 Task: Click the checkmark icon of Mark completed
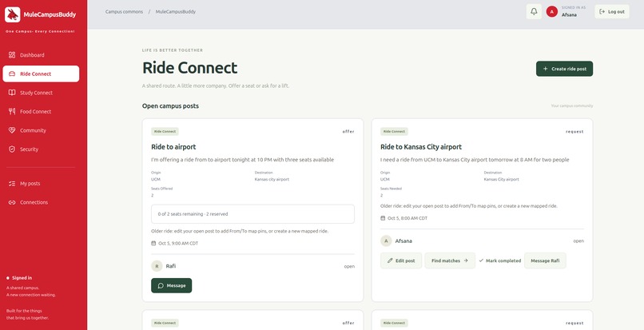(x=481, y=260)
